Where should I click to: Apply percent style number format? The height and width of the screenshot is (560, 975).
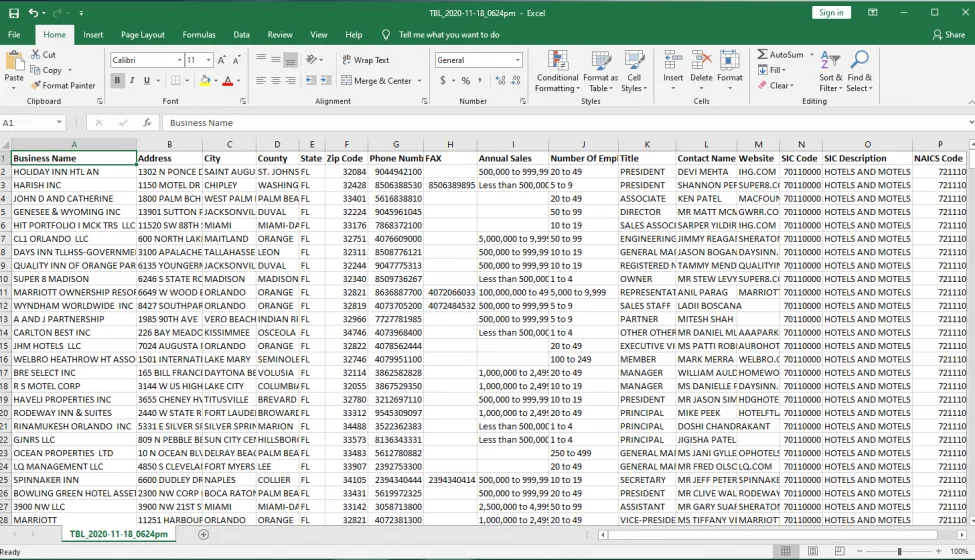click(x=465, y=80)
